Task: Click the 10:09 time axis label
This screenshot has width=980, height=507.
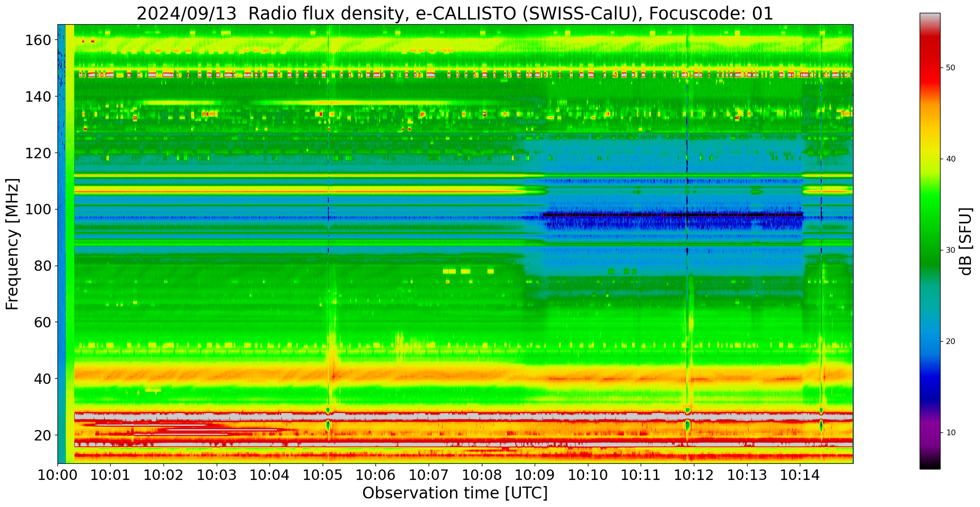Action: click(535, 475)
